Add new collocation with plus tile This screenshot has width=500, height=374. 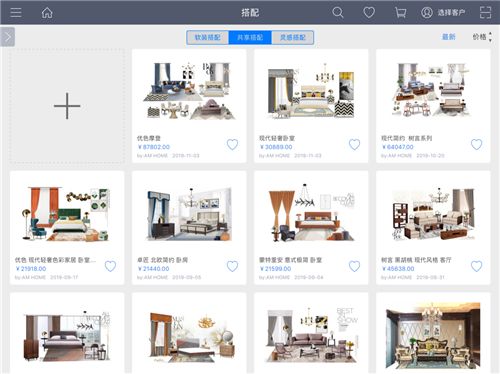tap(67, 106)
